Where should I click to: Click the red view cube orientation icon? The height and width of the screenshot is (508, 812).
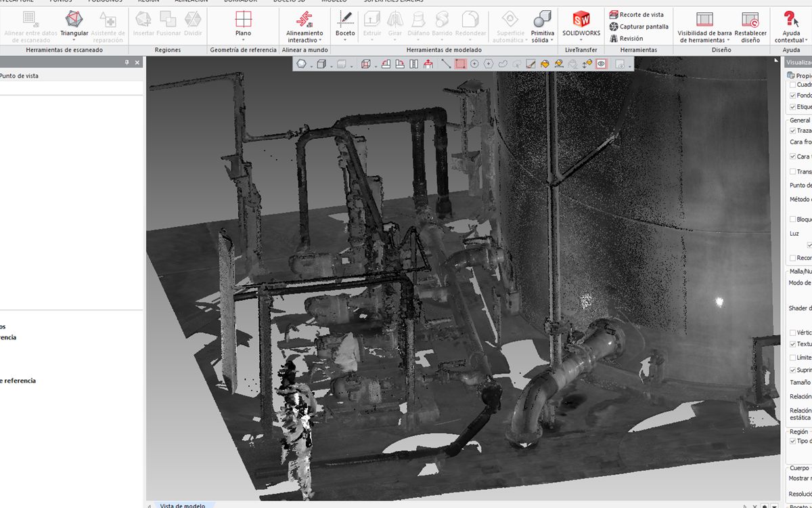coord(366,64)
